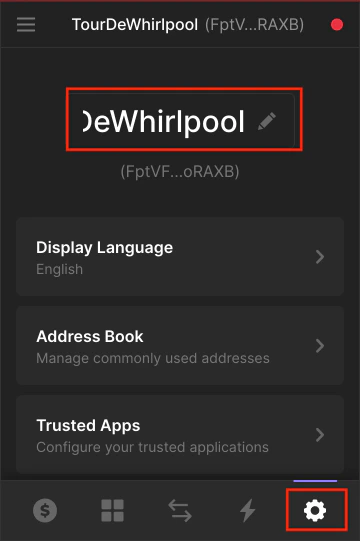This screenshot has width=360, height=541.
Task: Click the FptV...RAXB header address
Action: [255, 25]
